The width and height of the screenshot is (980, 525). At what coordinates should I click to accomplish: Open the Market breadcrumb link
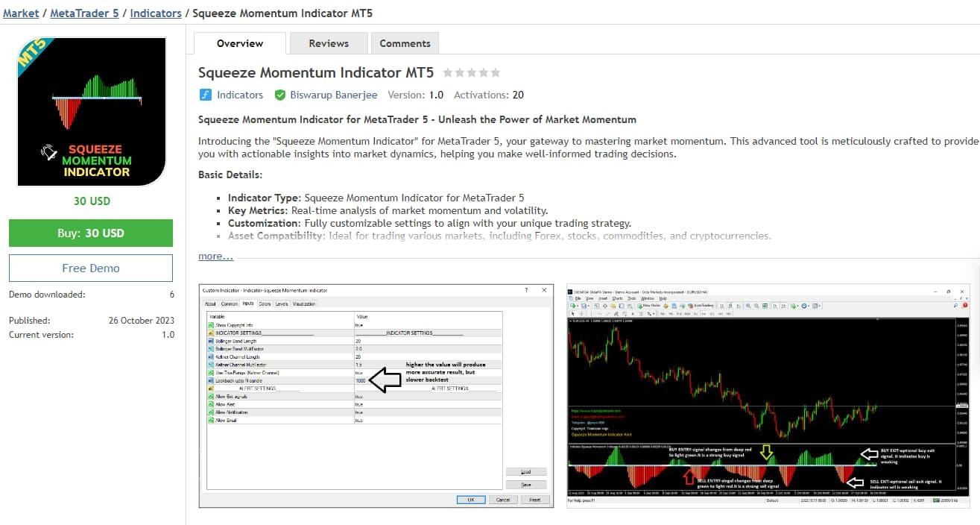tap(21, 13)
